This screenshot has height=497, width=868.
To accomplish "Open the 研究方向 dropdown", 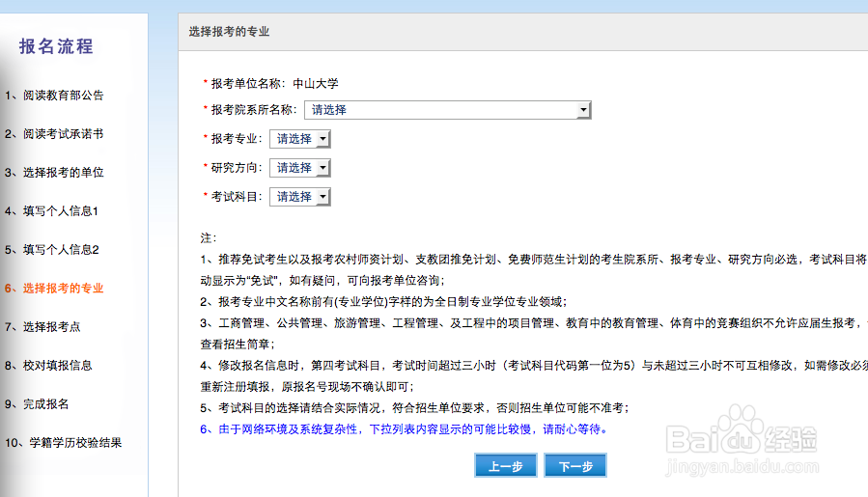I will point(299,168).
